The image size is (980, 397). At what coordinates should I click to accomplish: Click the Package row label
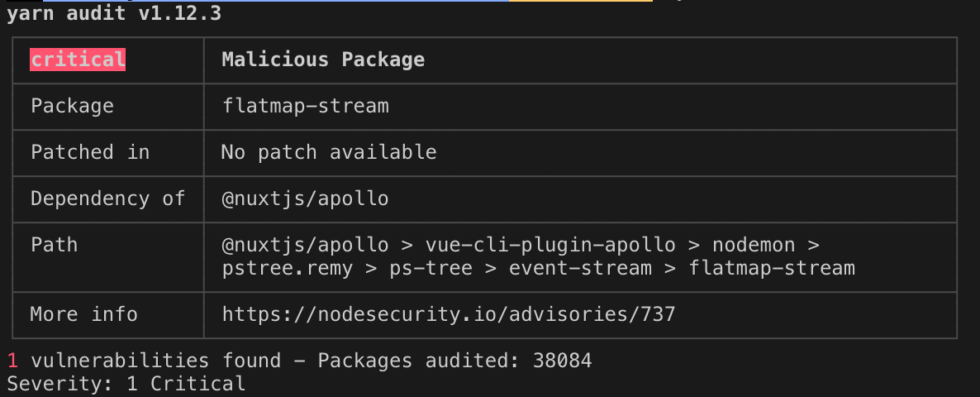72,106
